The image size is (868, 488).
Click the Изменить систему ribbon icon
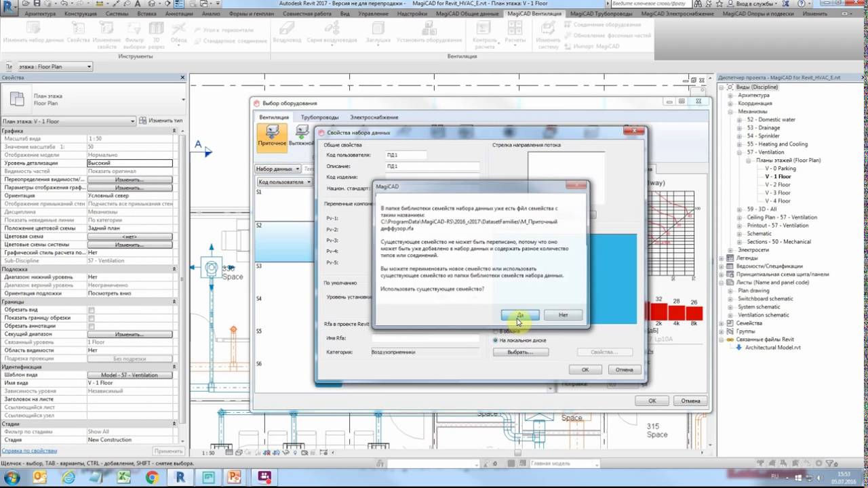[549, 35]
